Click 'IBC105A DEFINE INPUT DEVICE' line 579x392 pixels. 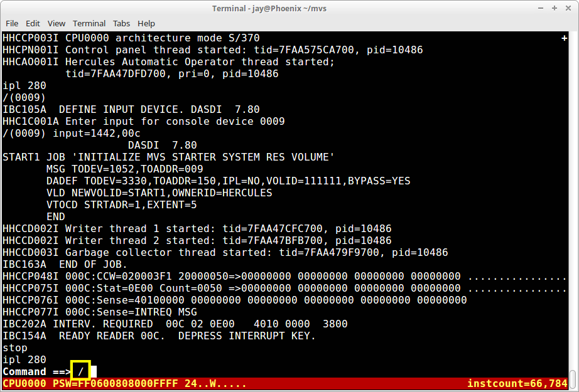pyautogui.click(x=131, y=110)
